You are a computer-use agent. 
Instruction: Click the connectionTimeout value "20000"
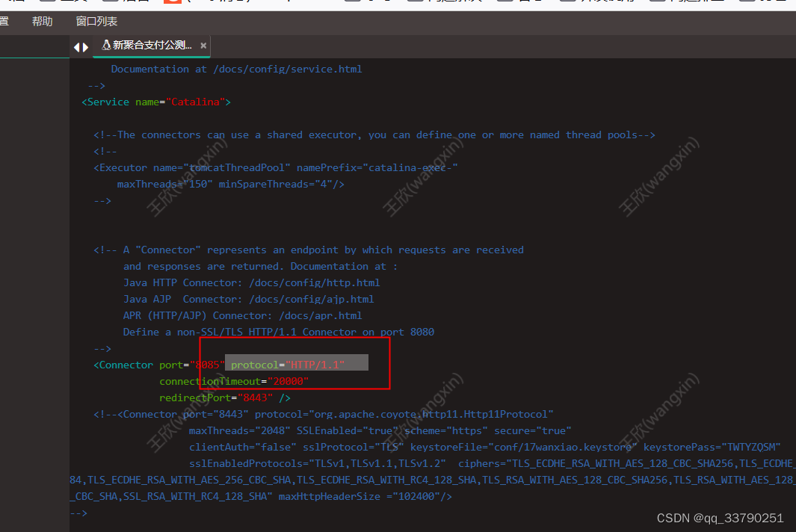click(x=289, y=381)
